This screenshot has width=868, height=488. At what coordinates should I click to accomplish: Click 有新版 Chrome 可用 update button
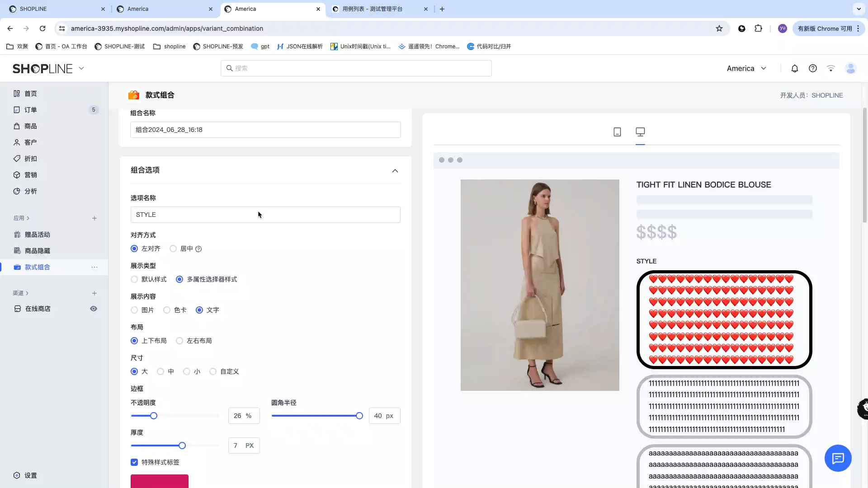click(x=828, y=28)
